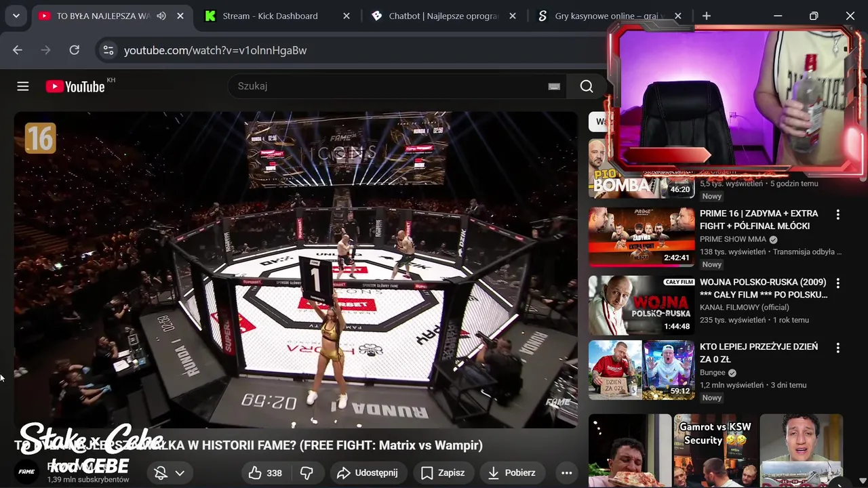Switch to Stream - Kick Dashboard tab
The height and width of the screenshot is (488, 868).
pos(270,16)
